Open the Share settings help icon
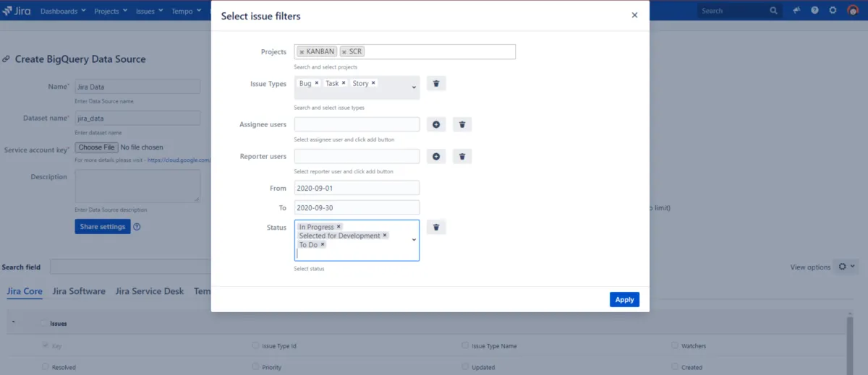868x375 pixels. pyautogui.click(x=137, y=226)
